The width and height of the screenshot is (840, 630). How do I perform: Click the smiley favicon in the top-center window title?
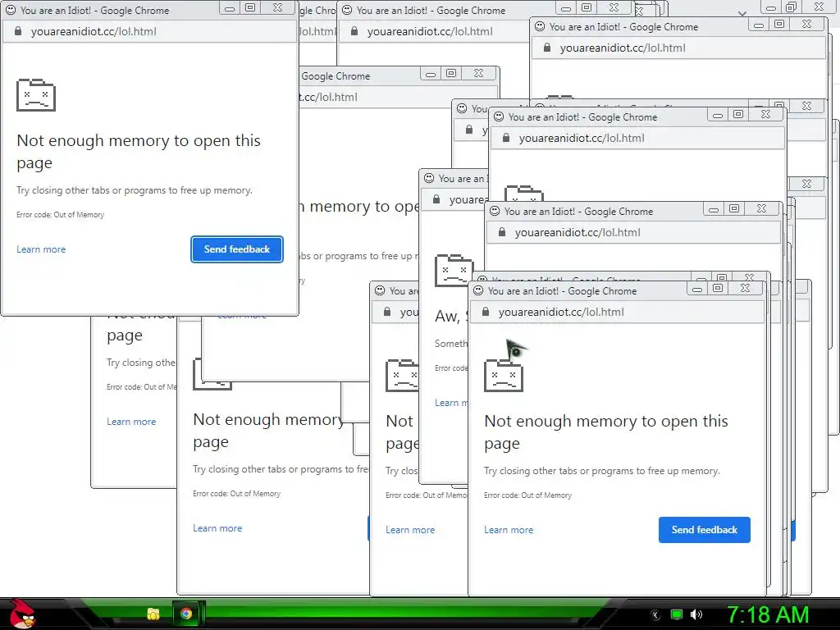tap(347, 10)
